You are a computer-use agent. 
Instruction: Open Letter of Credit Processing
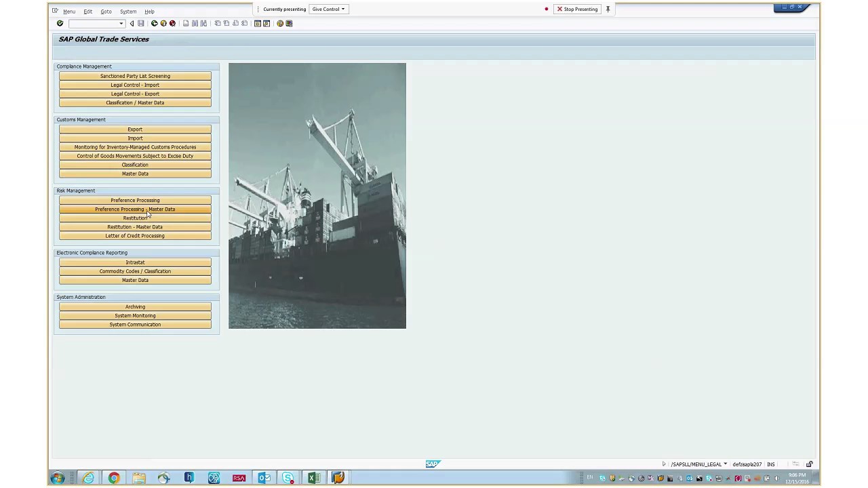tap(135, 235)
